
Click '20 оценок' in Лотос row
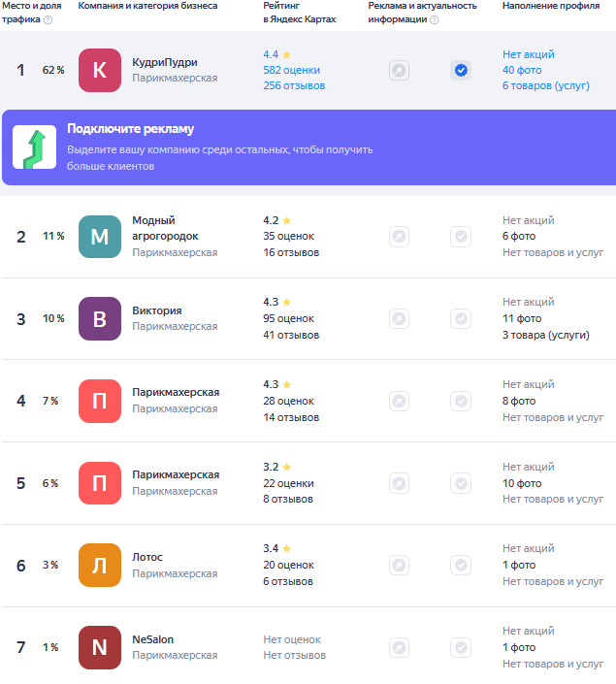(x=288, y=565)
